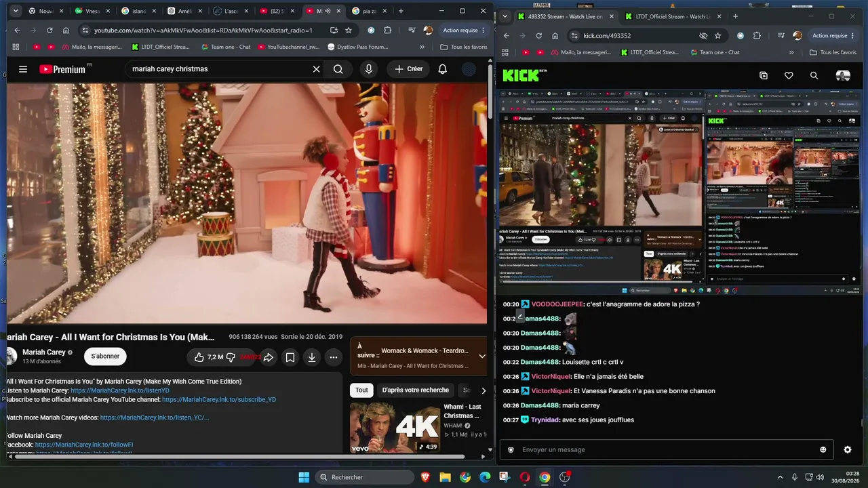The width and height of the screenshot is (868, 488).
Task: Bookmark the YouTube page with the star
Action: [x=349, y=30]
